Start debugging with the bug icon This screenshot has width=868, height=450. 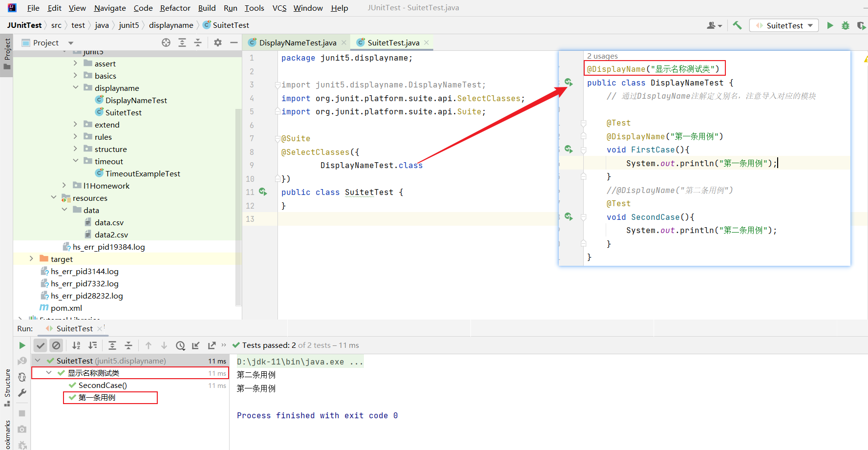(846, 25)
